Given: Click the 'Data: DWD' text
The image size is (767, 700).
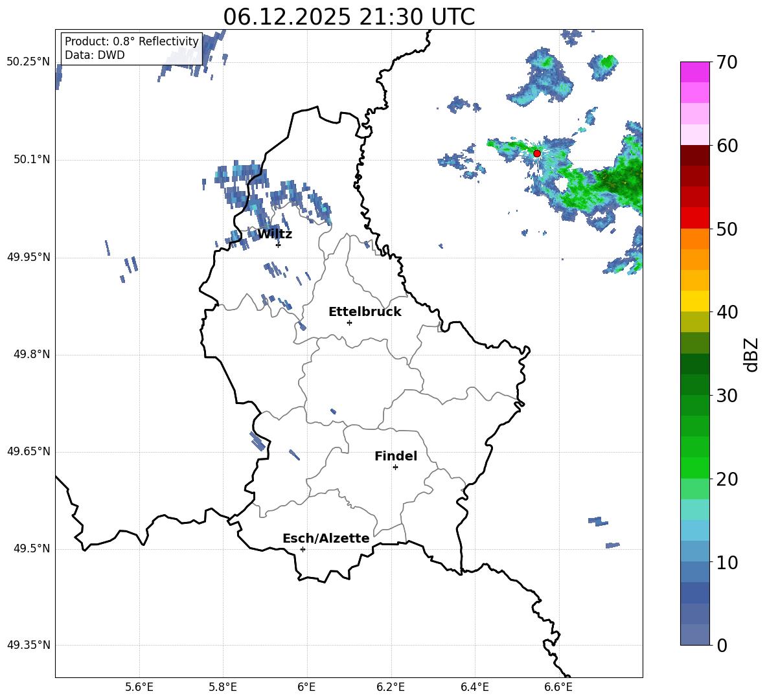Looking at the screenshot, I should pos(95,55).
